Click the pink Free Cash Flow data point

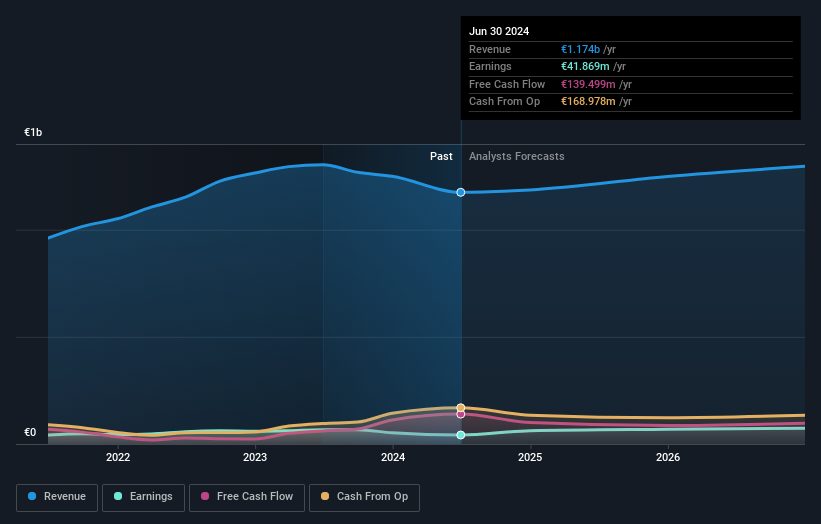(x=461, y=414)
